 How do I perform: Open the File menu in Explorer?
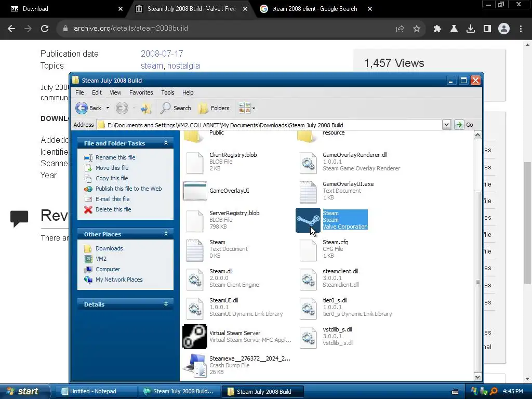pyautogui.click(x=79, y=92)
